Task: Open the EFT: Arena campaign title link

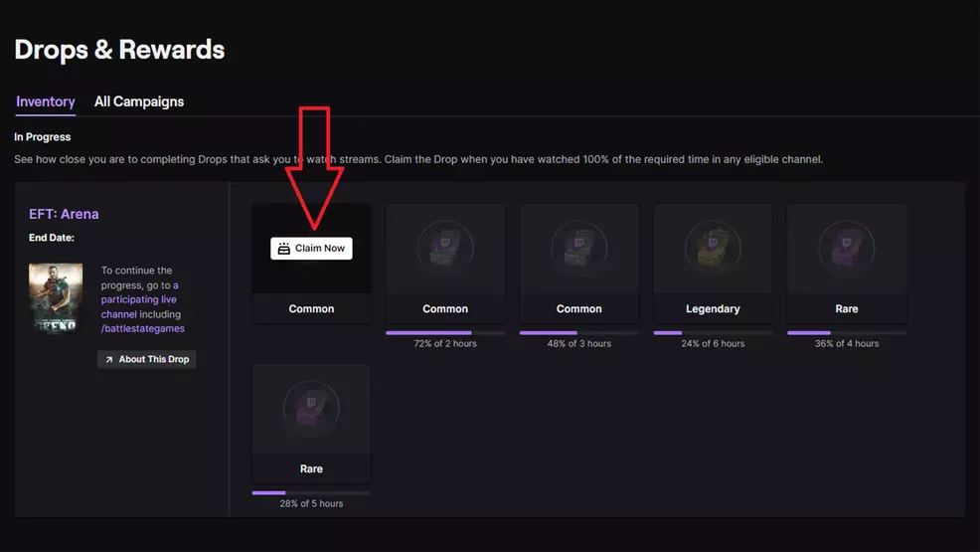Action: click(x=64, y=214)
